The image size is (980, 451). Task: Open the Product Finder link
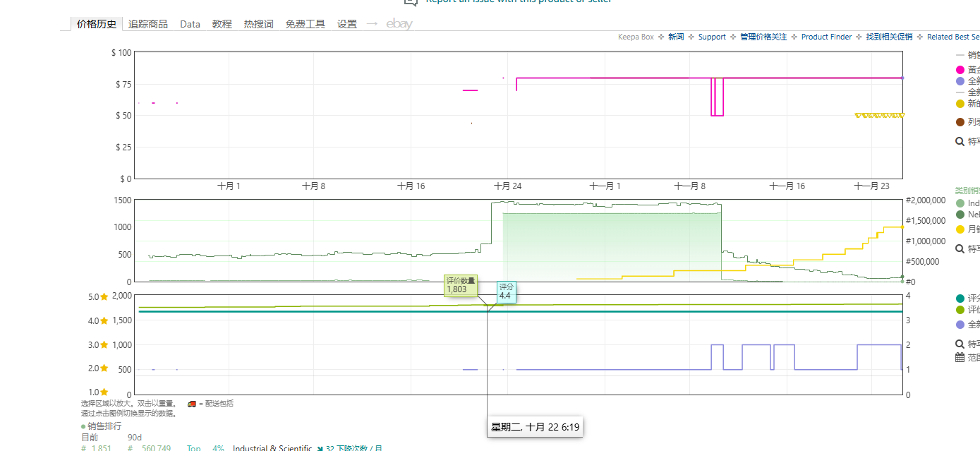[827, 37]
